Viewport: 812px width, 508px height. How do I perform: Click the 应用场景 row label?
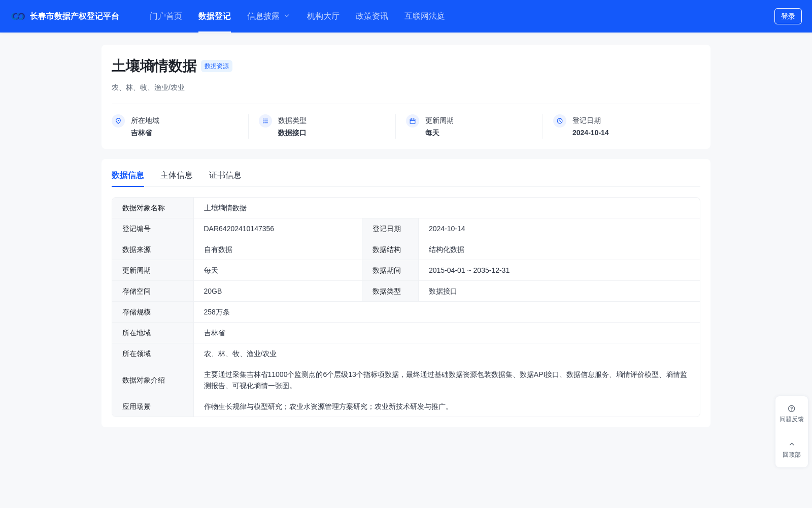[137, 406]
